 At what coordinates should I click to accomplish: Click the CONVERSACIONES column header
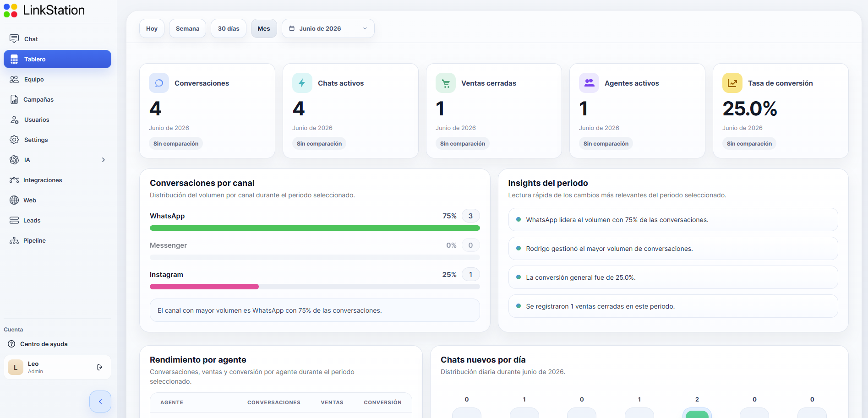pos(274,402)
